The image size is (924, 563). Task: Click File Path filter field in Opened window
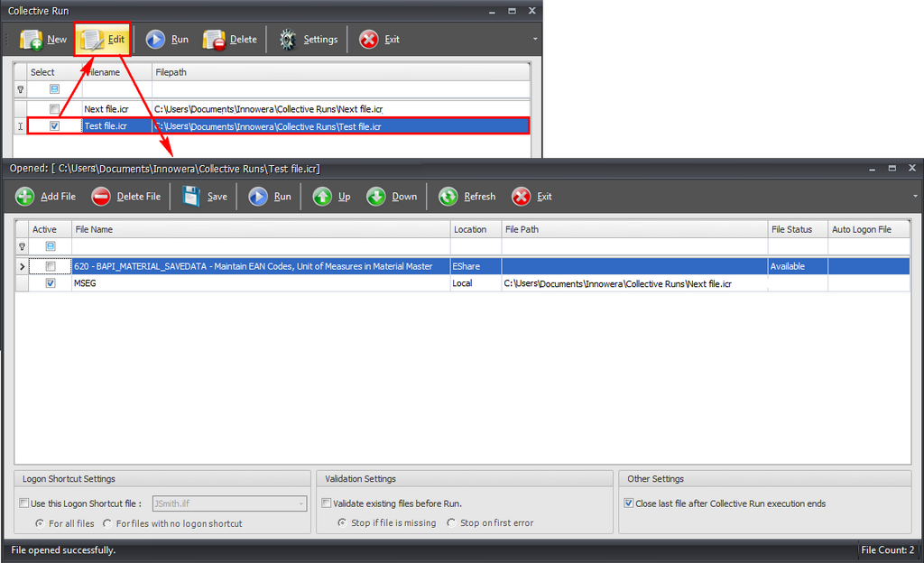point(634,246)
